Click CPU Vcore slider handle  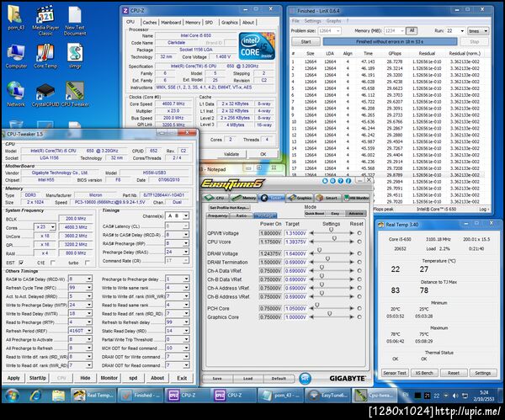tap(334, 238)
